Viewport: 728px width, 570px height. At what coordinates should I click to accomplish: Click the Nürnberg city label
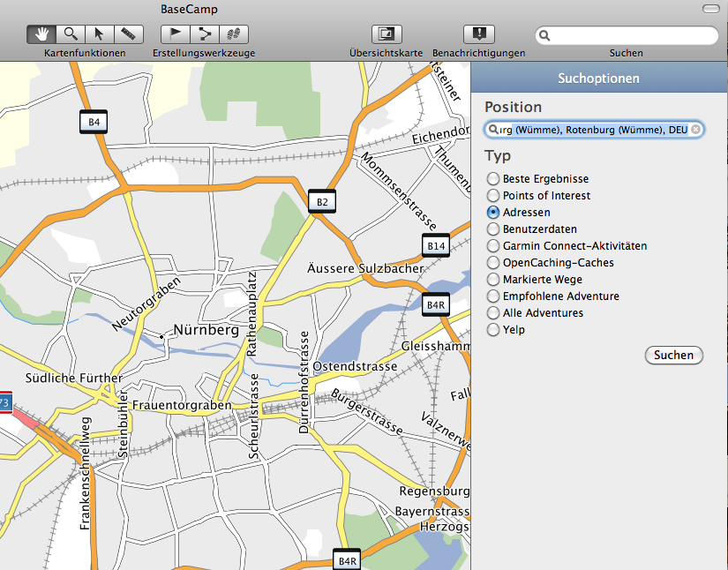pyautogui.click(x=206, y=330)
